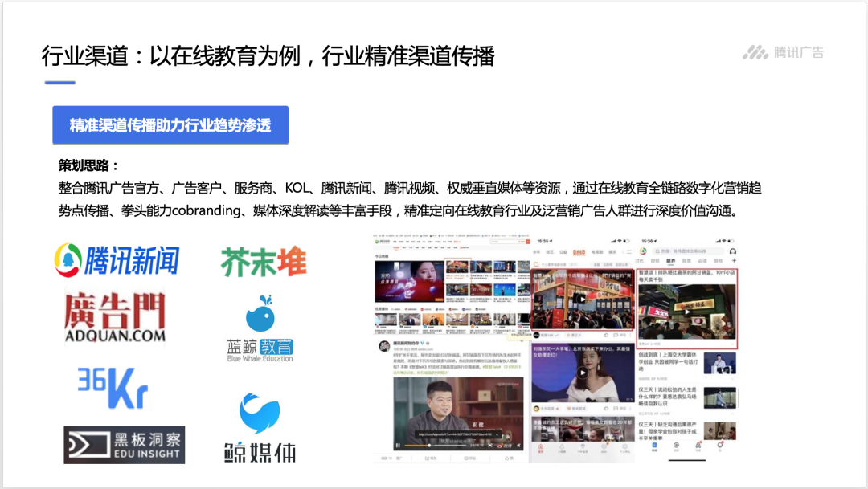Select the 财经 tab in the middle phone
The width and height of the screenshot is (868, 489).
tap(579, 252)
